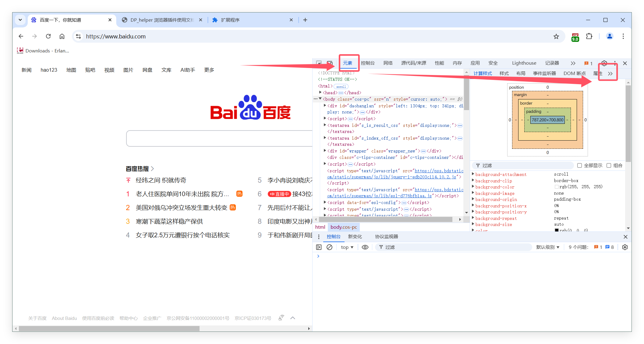644x344 pixels.
Task: Open the 协议监视器 drawer tab
Action: 386,237
